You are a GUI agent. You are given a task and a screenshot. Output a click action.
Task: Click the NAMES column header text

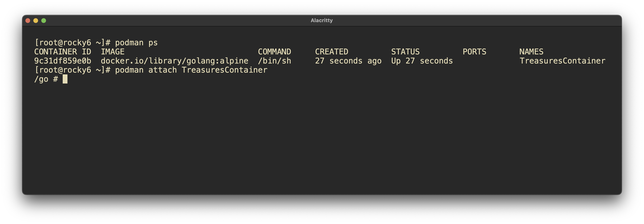[x=531, y=52]
